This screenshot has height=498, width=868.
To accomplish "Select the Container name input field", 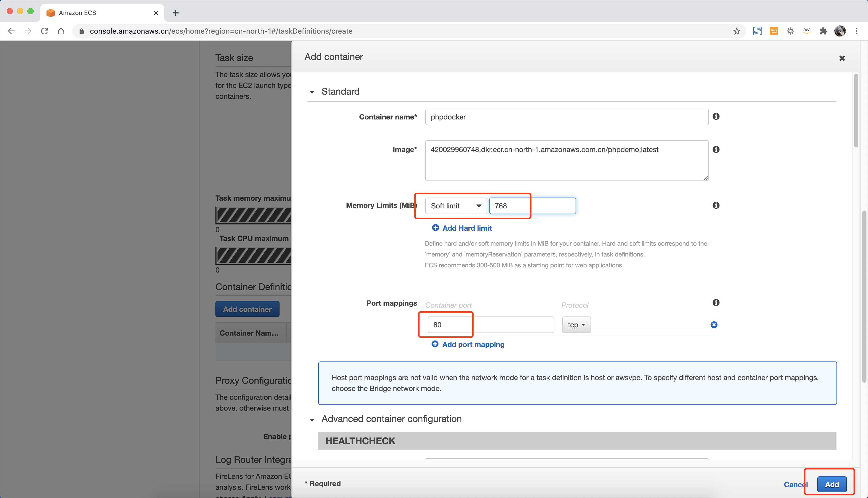I will tap(567, 117).
